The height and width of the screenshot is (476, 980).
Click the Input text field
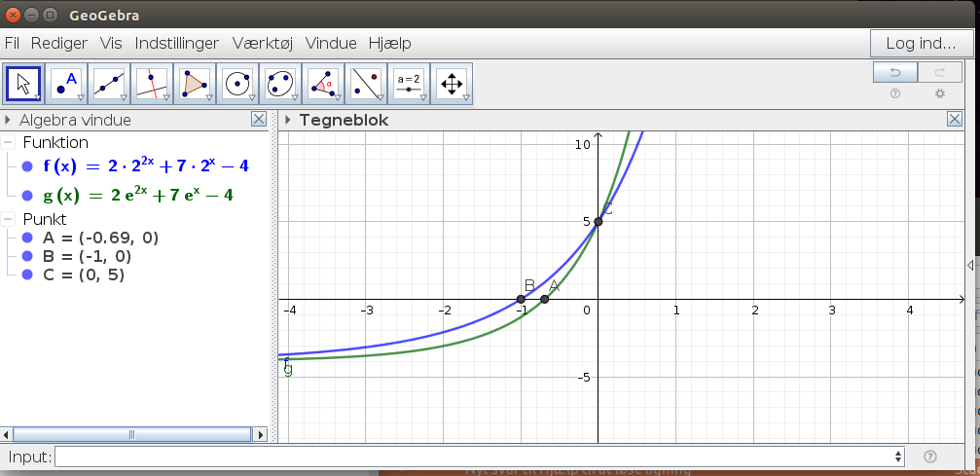(474, 457)
